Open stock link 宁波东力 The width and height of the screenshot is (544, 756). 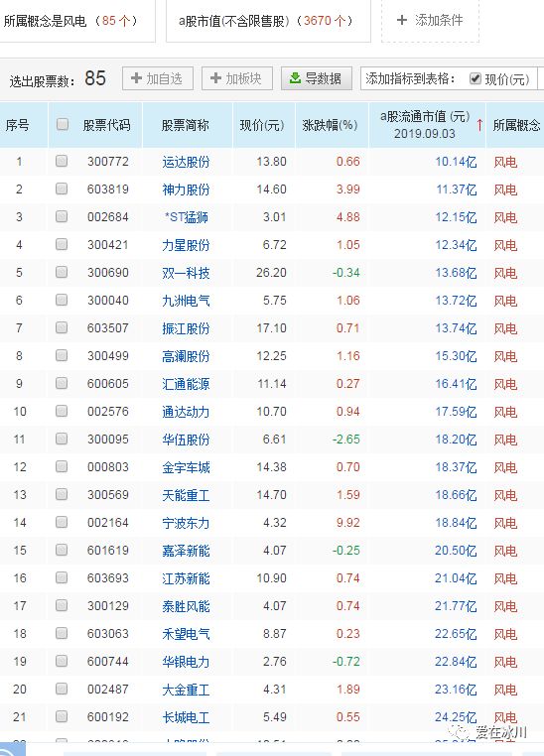(187, 523)
